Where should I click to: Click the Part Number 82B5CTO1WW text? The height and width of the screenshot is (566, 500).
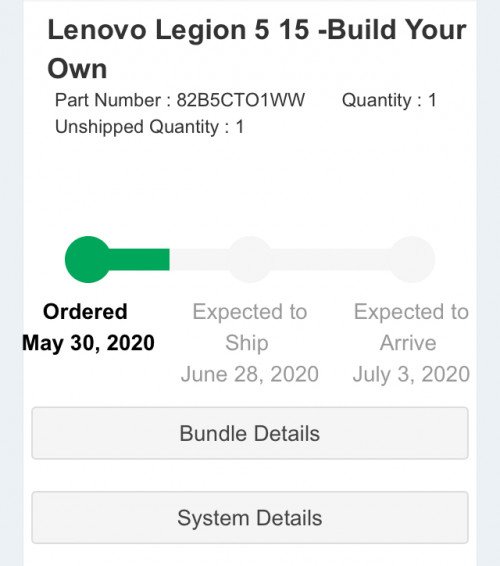coord(180,100)
